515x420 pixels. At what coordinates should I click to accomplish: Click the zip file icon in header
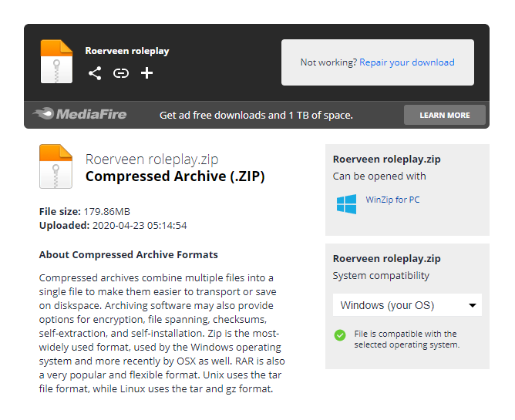point(56,61)
